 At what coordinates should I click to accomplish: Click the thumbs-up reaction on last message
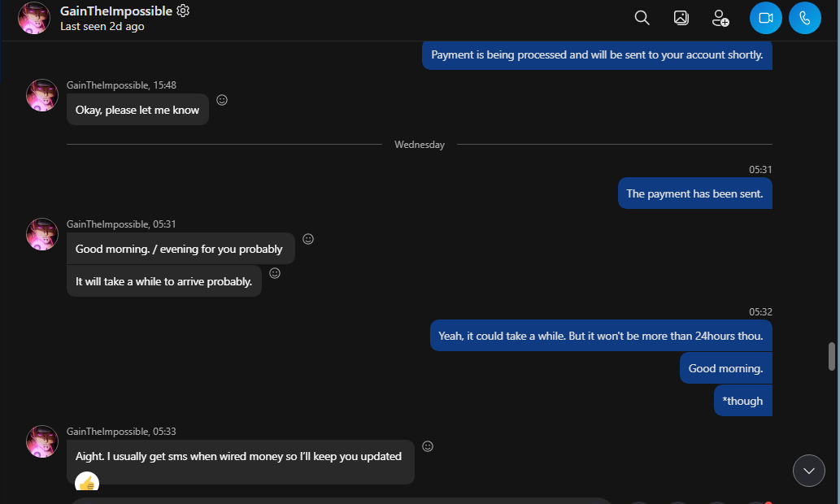(x=87, y=481)
